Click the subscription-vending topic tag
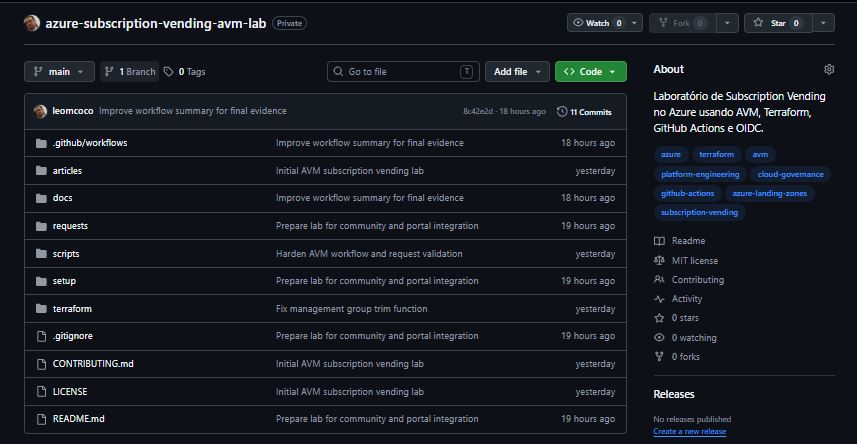This screenshot has height=444, width=857. pos(700,212)
